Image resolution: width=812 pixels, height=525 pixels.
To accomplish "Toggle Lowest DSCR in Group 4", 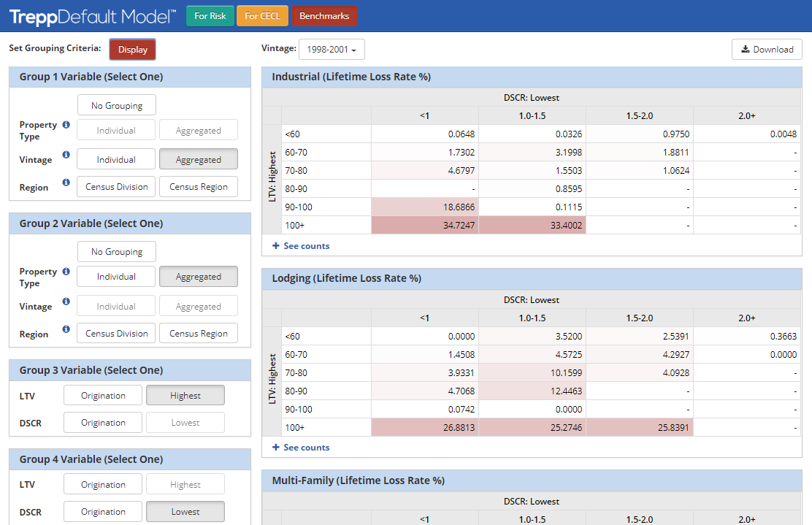I will [185, 511].
